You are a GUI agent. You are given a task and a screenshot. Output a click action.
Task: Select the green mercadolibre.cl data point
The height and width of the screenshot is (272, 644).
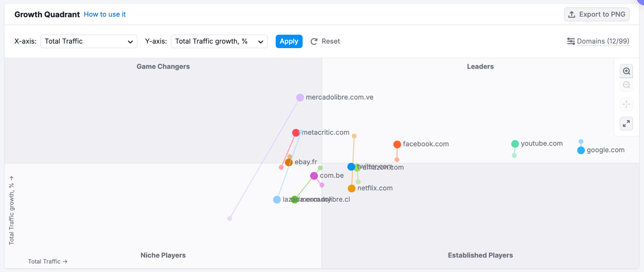(295, 200)
